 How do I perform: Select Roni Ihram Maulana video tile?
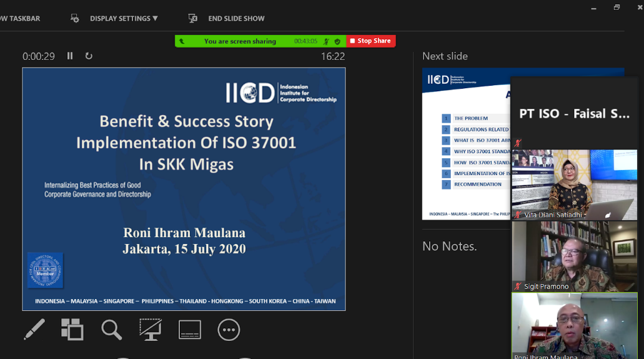(x=574, y=326)
